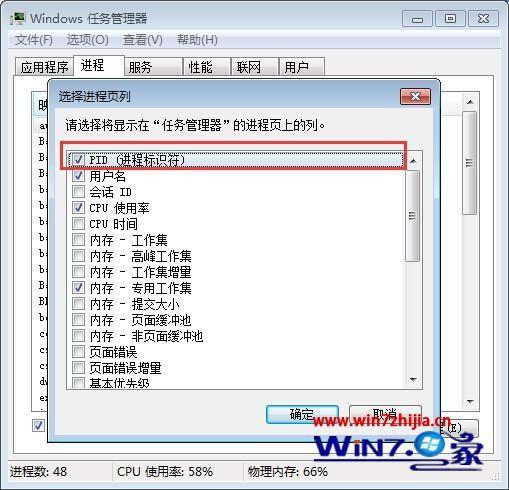Screen dimensions: 509x490
Task: Enable the CPU 时间 checkbox
Action: 78,223
